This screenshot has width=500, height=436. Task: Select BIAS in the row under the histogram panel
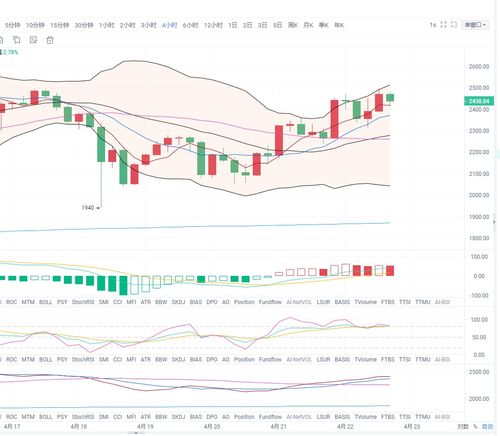point(196,302)
